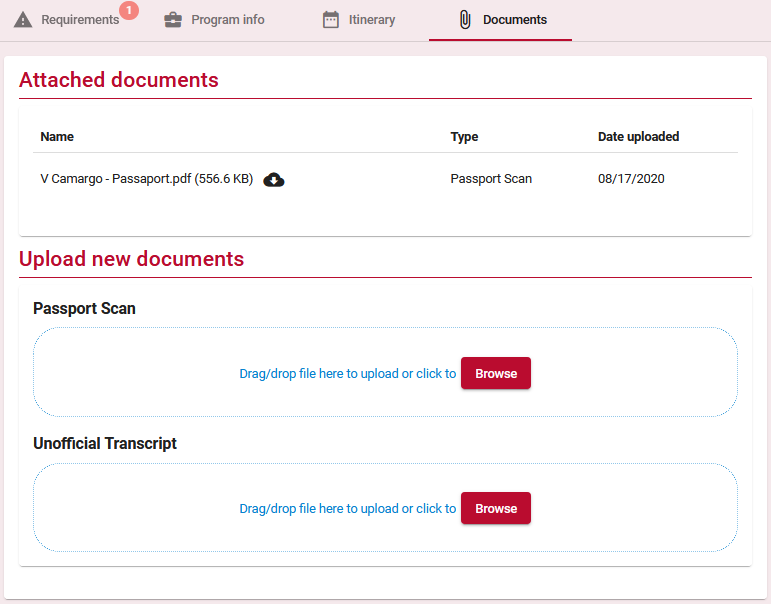The height and width of the screenshot is (604, 771).
Task: Click the Type column header
Action: pyautogui.click(x=464, y=137)
